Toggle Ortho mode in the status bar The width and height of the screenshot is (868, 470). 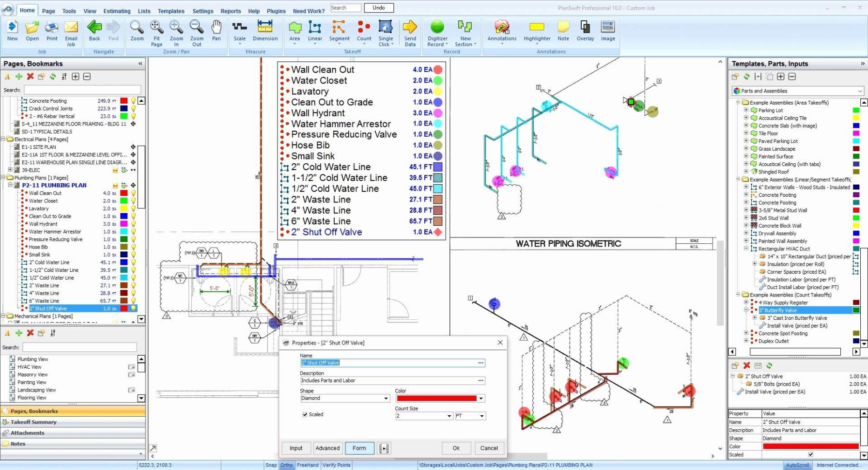[x=286, y=465]
